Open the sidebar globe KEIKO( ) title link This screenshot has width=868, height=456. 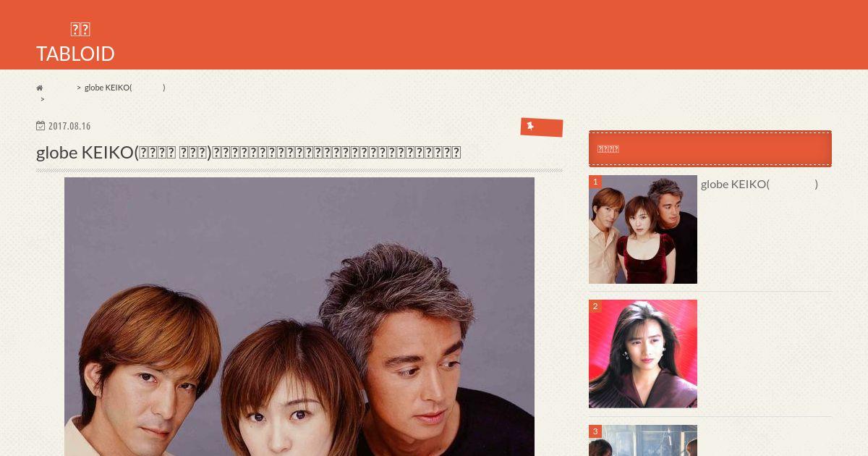coord(759,184)
